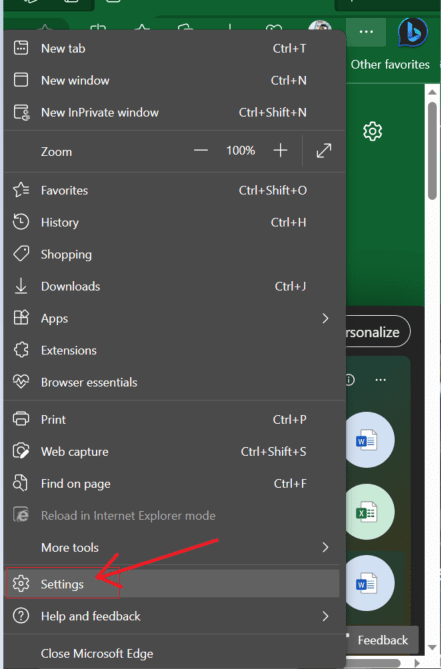This screenshot has width=441, height=669.
Task: Choose Print from the menu
Action: 174,419
